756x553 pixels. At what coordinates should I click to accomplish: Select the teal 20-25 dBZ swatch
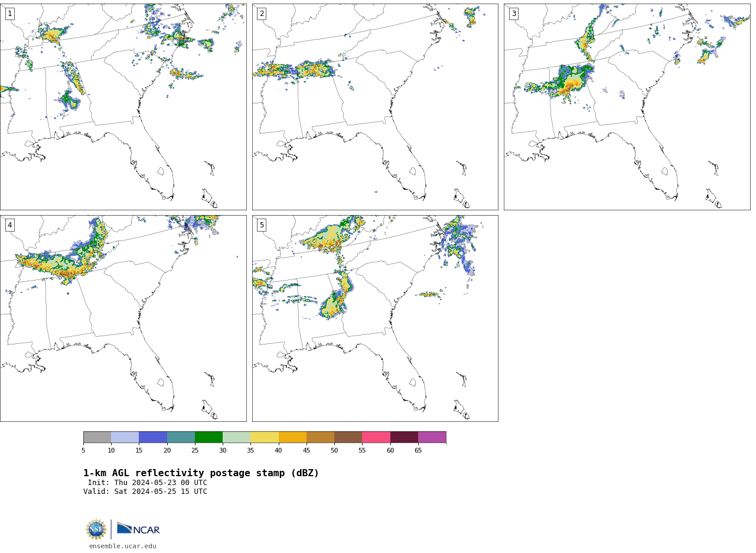181,437
